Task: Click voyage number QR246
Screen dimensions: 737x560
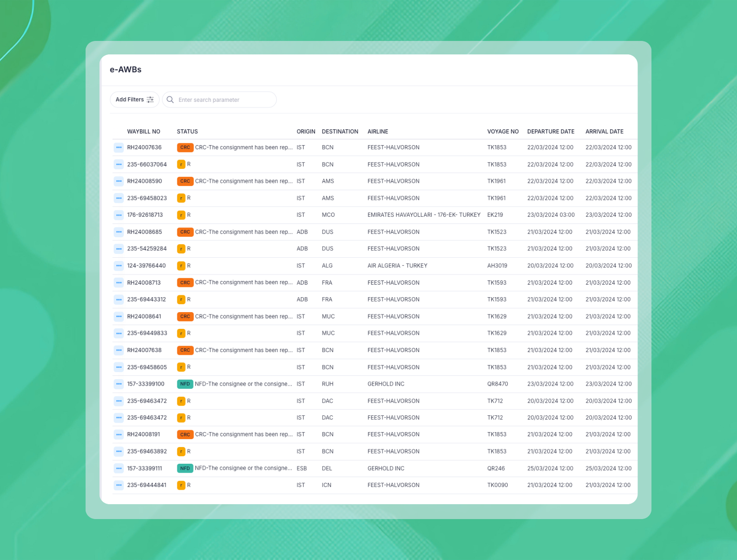Action: pyautogui.click(x=496, y=468)
